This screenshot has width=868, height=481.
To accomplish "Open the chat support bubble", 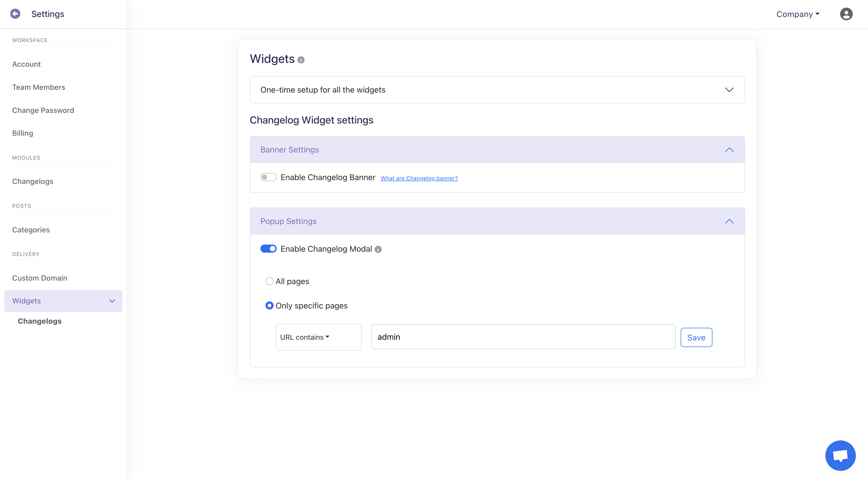I will [840, 455].
